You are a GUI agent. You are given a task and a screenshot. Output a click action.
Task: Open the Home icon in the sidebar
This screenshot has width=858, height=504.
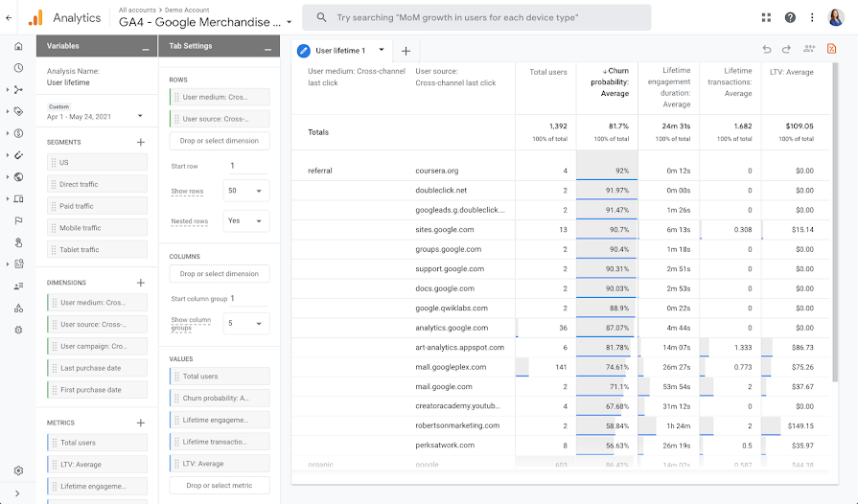[x=18, y=46]
